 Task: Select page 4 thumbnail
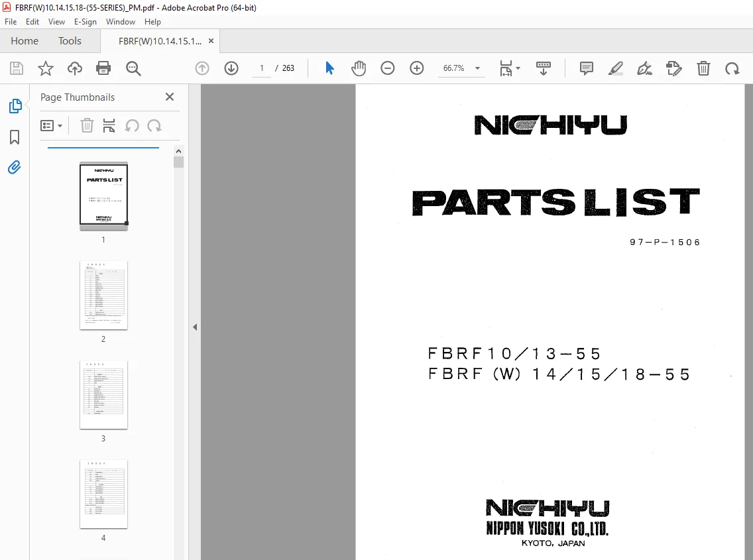click(x=103, y=494)
